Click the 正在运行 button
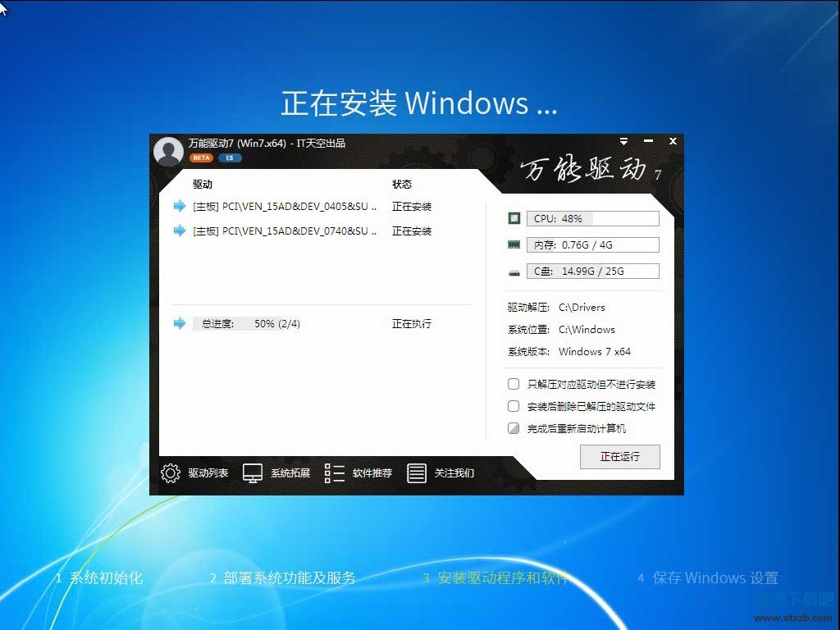 click(x=619, y=457)
